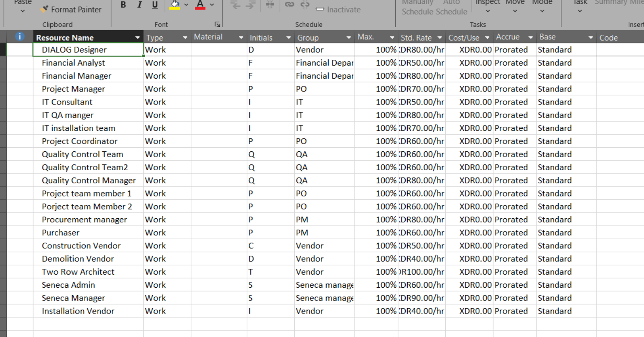Select the Quality Control Manager resource name
This screenshot has height=337, width=644.
(x=89, y=180)
